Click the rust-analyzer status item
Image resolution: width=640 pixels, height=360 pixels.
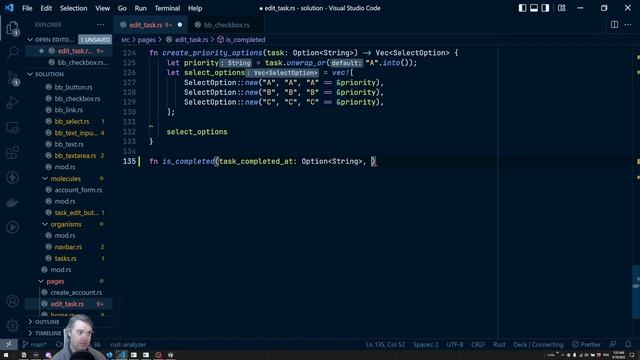(x=128, y=344)
